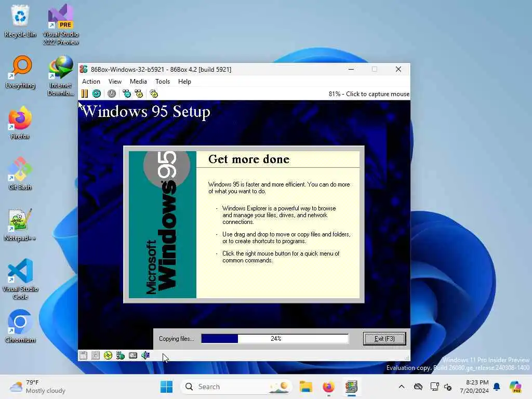
Task: Select Internet Download Manager desktop icon
Action: coord(61,76)
